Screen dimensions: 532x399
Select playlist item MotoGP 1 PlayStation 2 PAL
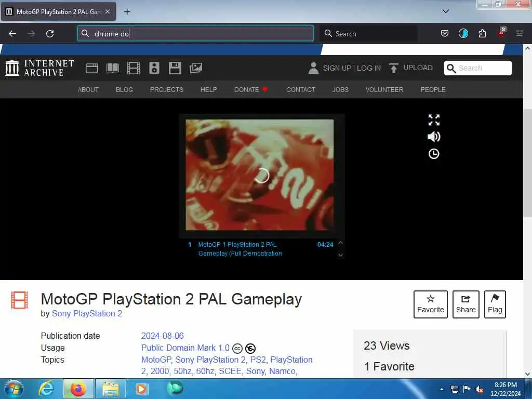[x=261, y=249]
